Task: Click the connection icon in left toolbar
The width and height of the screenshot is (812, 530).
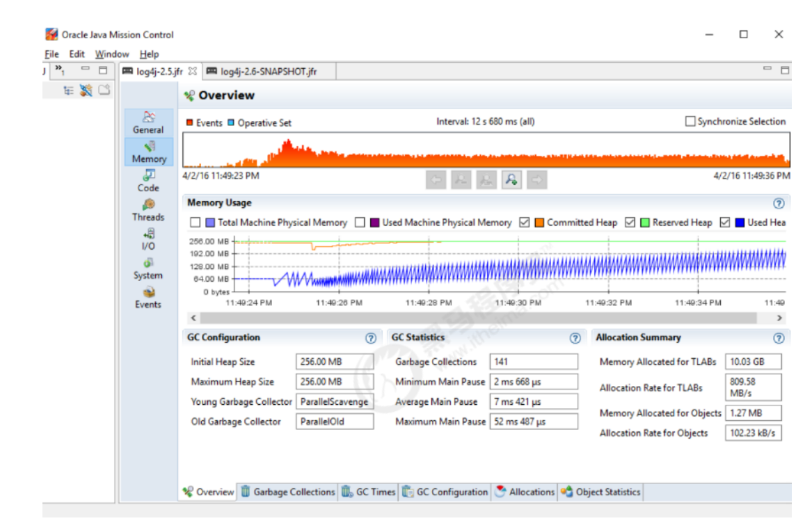Action: coord(86,90)
